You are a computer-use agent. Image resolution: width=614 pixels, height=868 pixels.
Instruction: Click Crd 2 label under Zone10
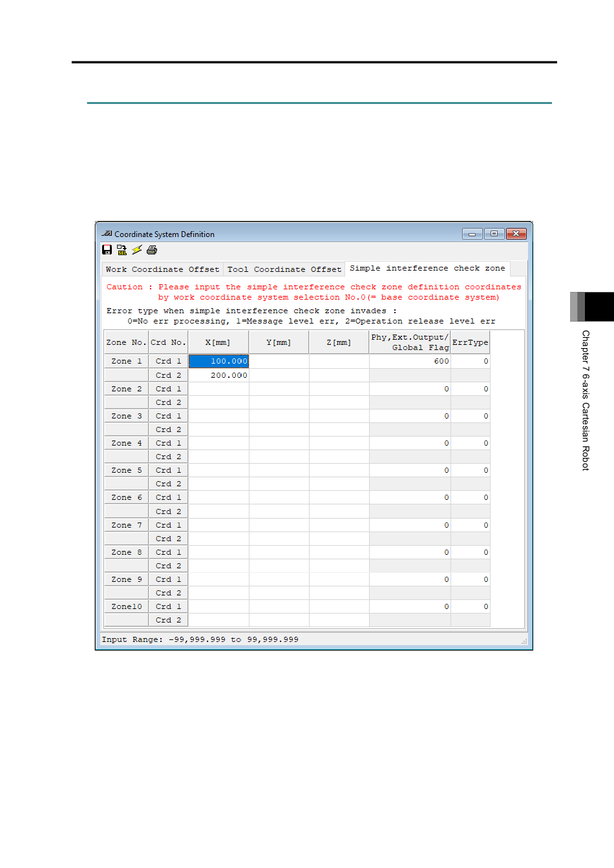[168, 620]
